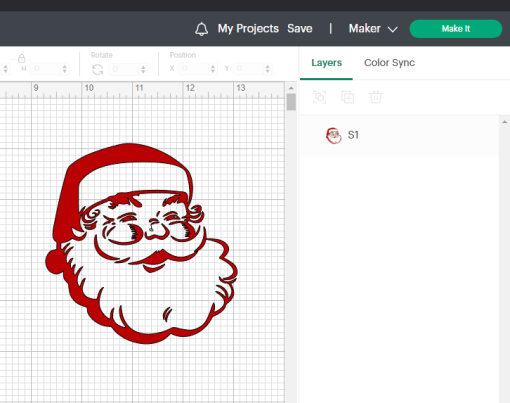Click the notification bell icon
510x403 pixels.
coord(201,29)
